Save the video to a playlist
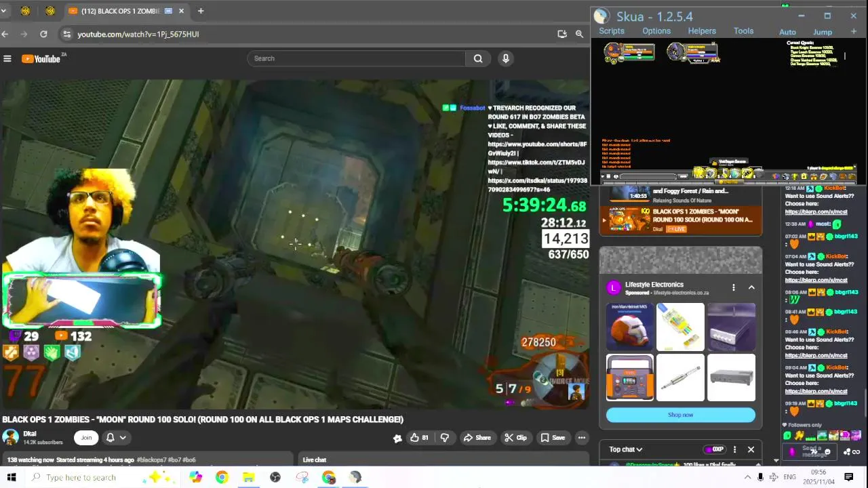 click(553, 438)
